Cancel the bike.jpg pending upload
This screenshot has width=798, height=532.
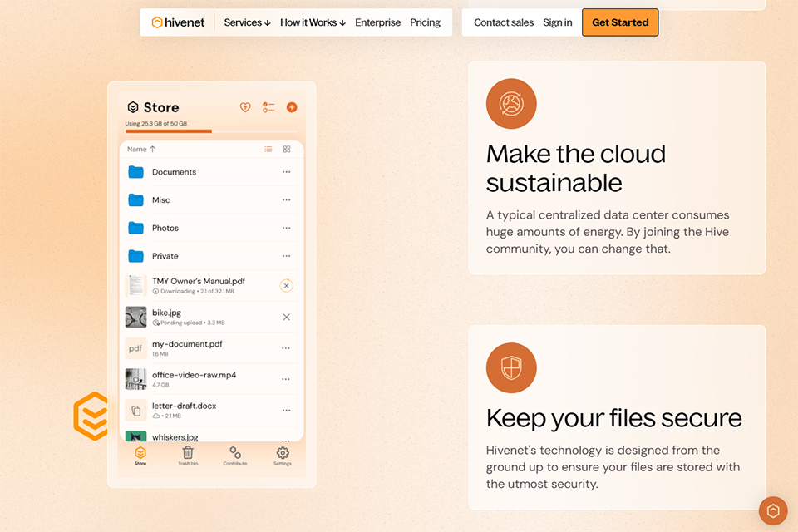[287, 318]
